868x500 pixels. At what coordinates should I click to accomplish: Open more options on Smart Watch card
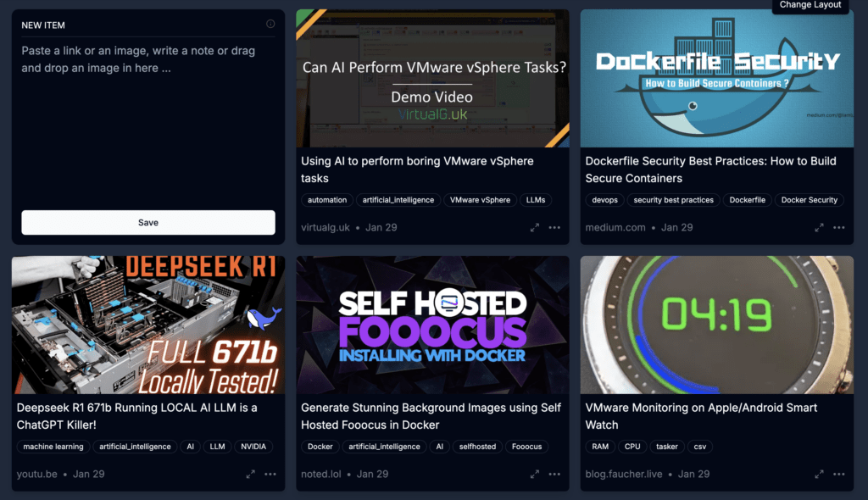click(x=839, y=475)
